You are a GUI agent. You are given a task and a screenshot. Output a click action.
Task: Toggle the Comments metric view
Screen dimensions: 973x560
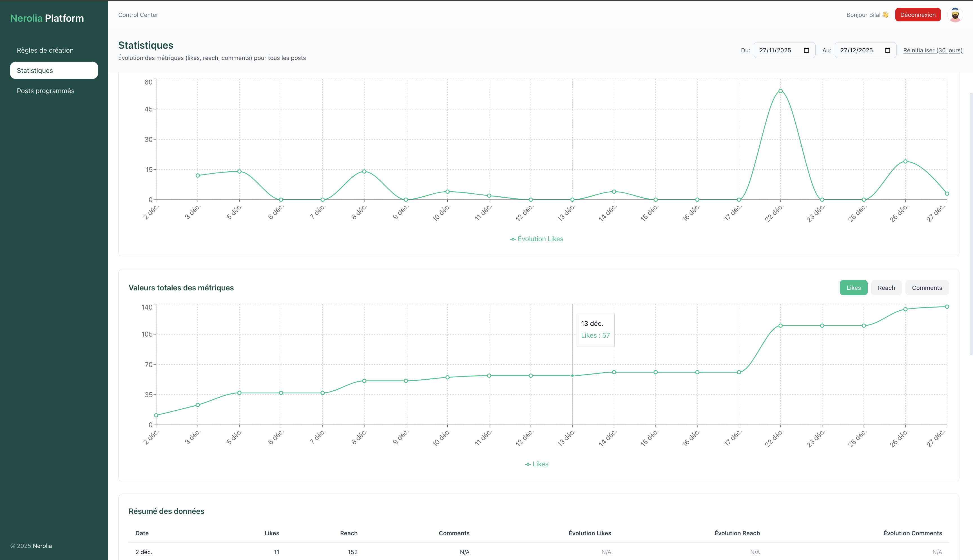click(x=927, y=287)
